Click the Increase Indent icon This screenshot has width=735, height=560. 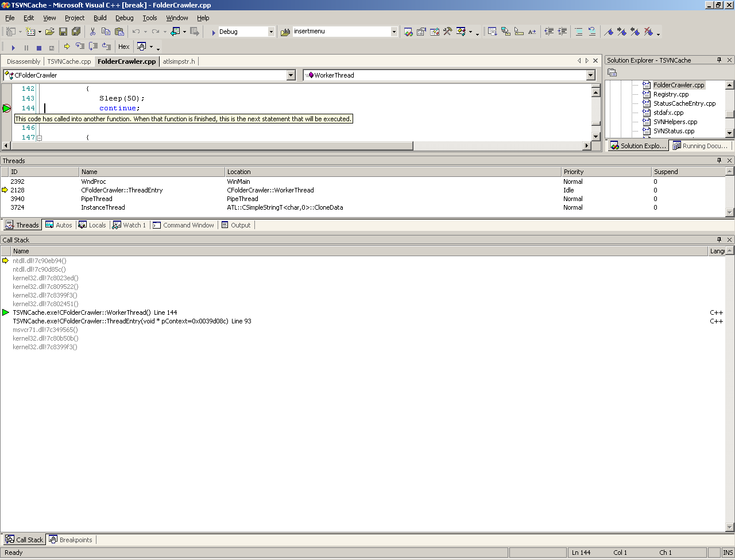coord(562,32)
